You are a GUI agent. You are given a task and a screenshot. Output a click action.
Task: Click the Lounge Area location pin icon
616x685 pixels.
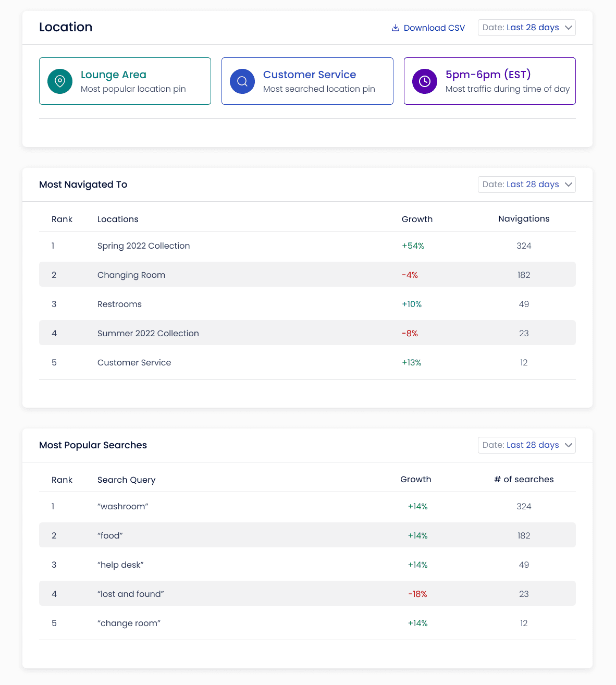(60, 81)
